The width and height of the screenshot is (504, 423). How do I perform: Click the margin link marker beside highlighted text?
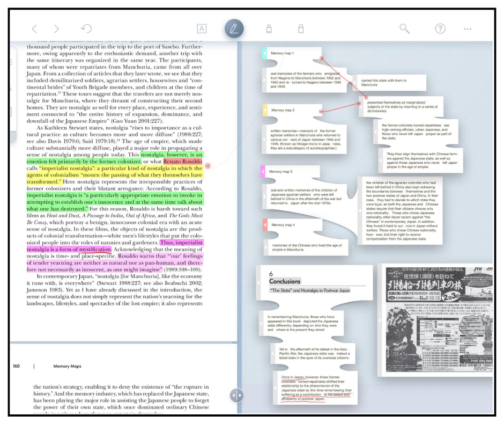coord(207,166)
